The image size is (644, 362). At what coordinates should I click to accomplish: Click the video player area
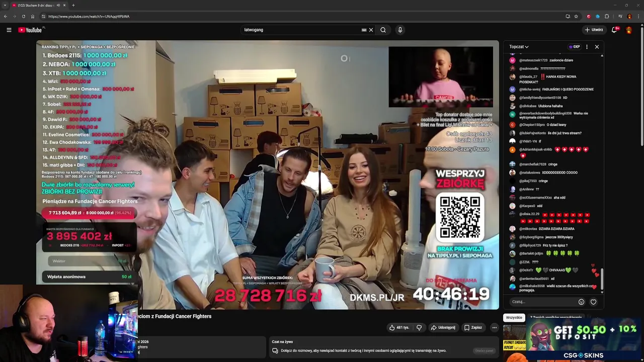(268, 175)
